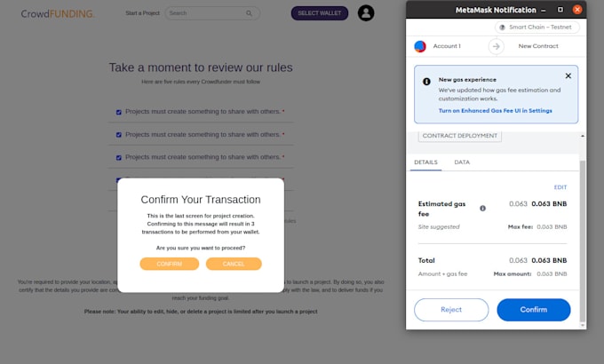Click the Account 1 avatar icon
Image resolution: width=604 pixels, height=364 pixels.
click(x=420, y=46)
